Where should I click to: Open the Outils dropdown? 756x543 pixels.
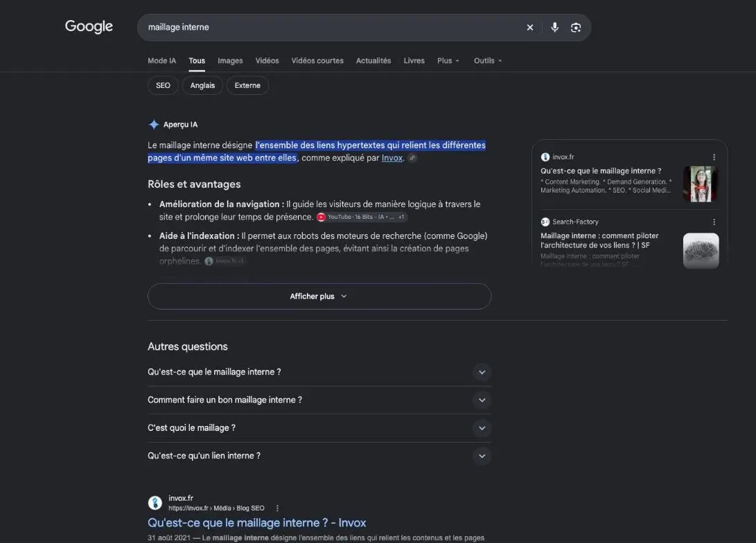point(487,61)
